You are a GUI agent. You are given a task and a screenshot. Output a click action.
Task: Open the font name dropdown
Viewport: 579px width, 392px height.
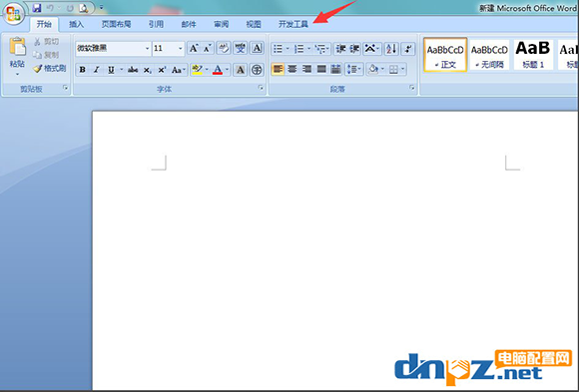coord(147,48)
